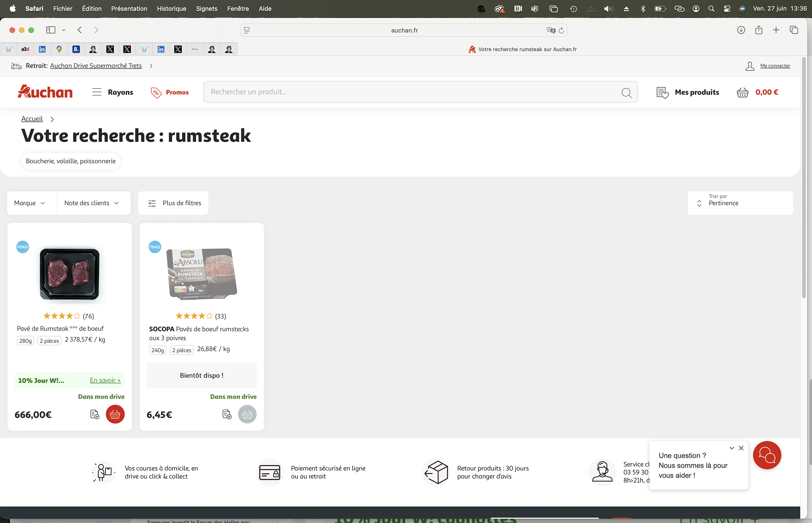The height and width of the screenshot is (523, 812).
Task: Open the Safari menu
Action: [34, 8]
